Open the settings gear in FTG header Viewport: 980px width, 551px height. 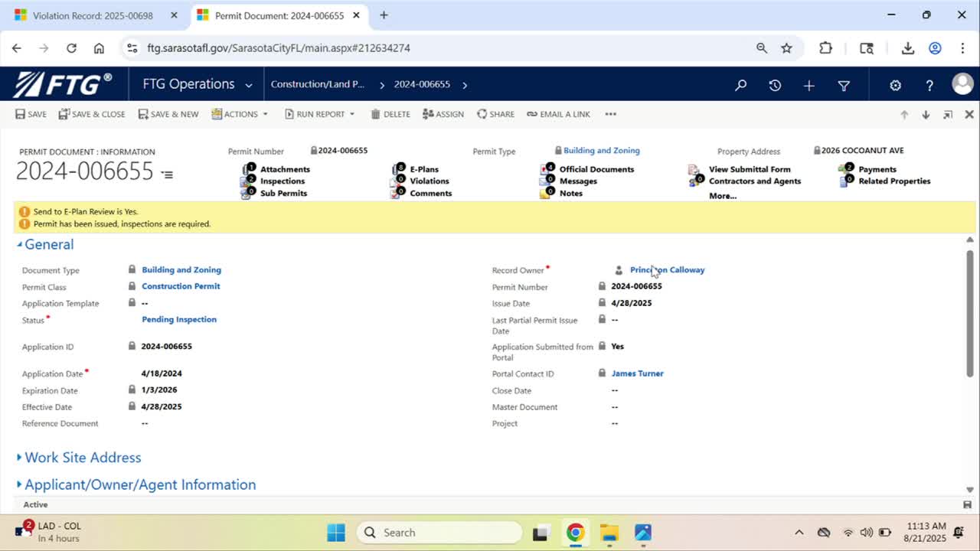point(895,86)
